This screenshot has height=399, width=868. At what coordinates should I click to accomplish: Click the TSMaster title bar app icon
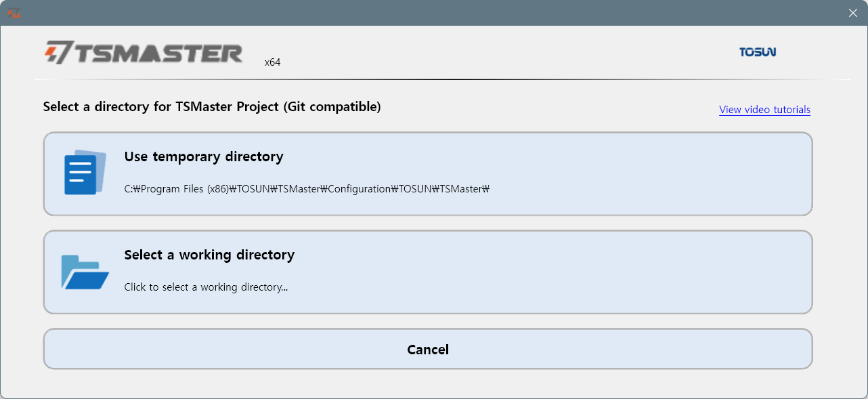click(14, 13)
